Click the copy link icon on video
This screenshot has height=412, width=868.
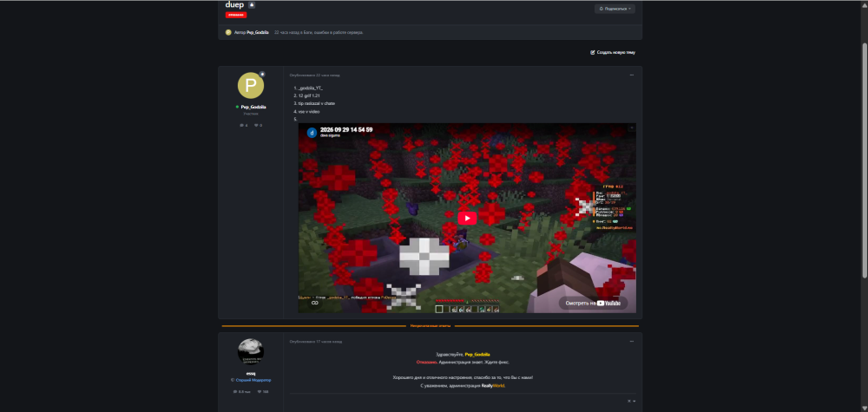pyautogui.click(x=314, y=303)
